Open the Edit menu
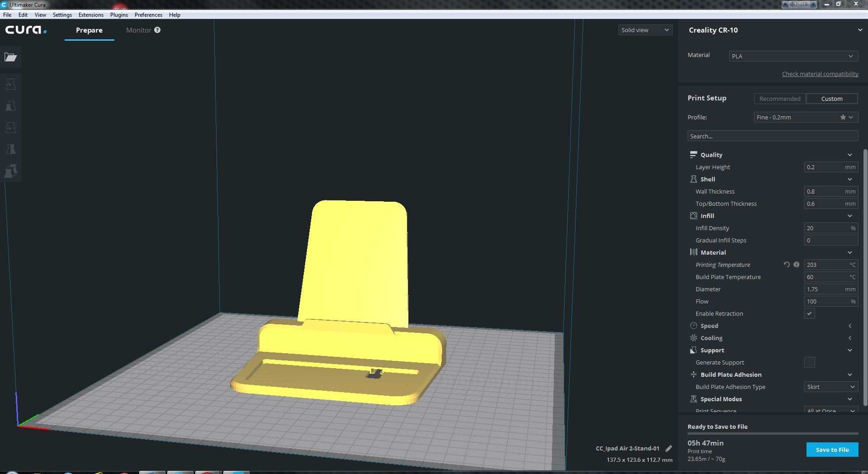This screenshot has height=474, width=868. (23, 15)
